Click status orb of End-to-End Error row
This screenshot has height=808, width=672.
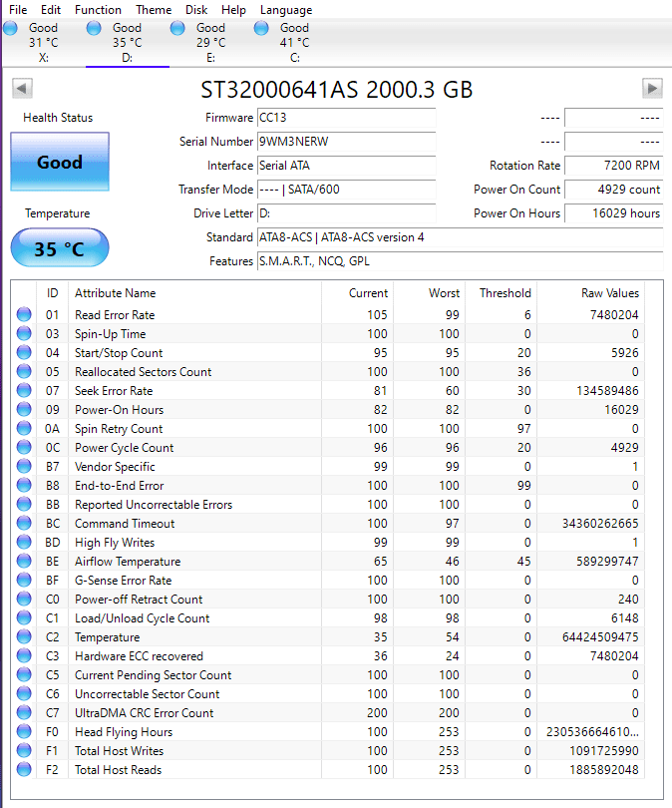click(x=24, y=486)
